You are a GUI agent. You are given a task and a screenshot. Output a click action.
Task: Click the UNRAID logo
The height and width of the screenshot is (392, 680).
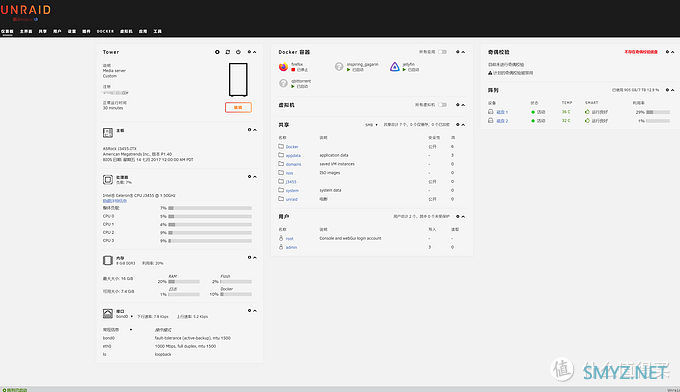click(x=26, y=10)
